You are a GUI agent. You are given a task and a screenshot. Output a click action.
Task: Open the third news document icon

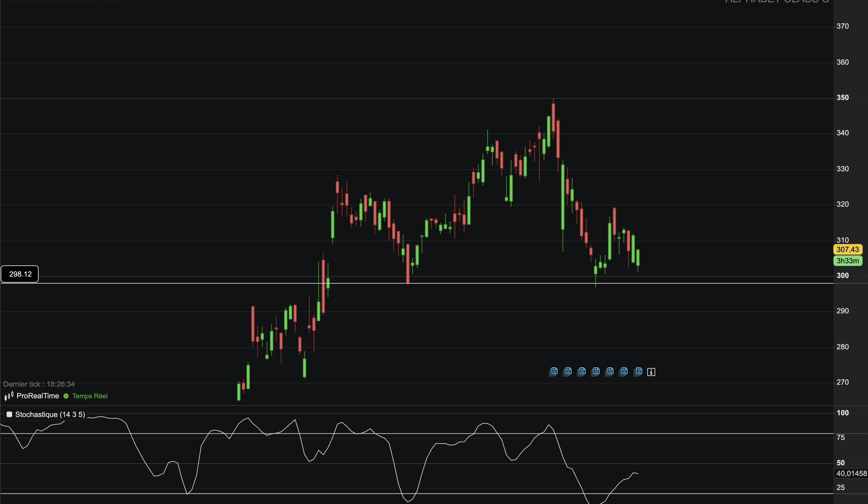click(x=582, y=372)
